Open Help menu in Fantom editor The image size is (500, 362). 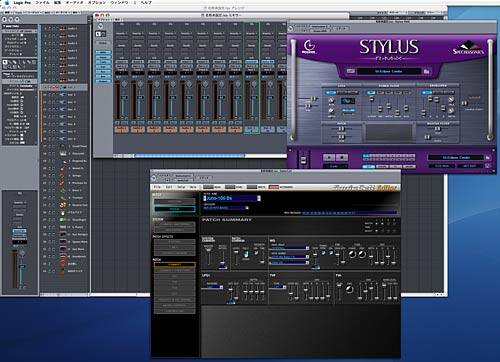[x=193, y=187]
